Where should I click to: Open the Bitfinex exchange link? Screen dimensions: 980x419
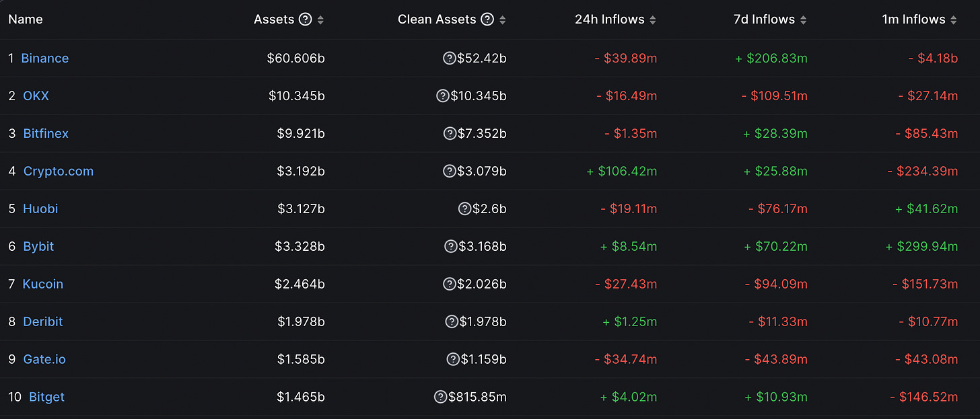click(x=46, y=134)
